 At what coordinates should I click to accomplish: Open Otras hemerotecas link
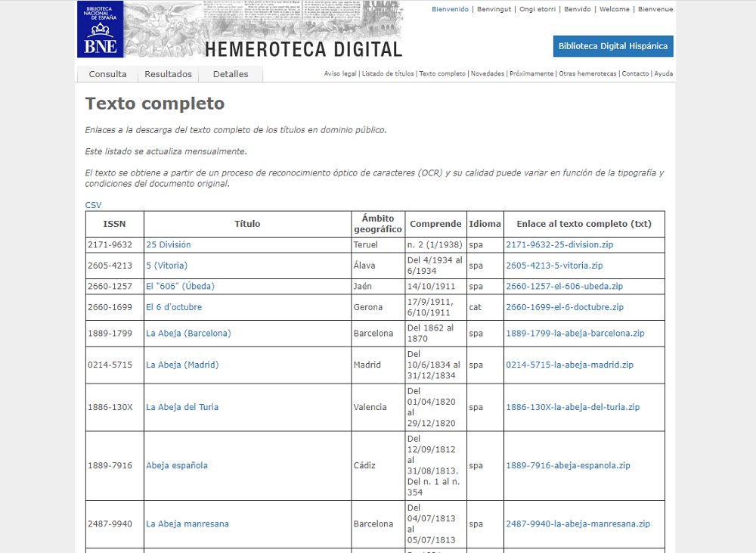click(587, 74)
